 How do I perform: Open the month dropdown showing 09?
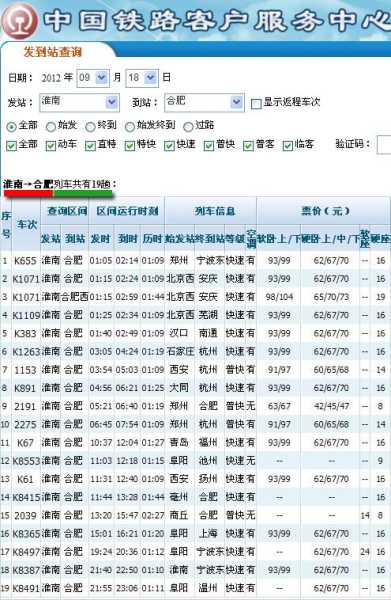pyautogui.click(x=93, y=78)
